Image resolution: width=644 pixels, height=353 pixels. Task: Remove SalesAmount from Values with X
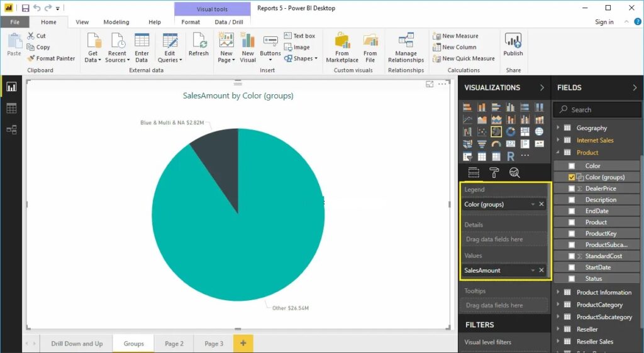coord(541,270)
